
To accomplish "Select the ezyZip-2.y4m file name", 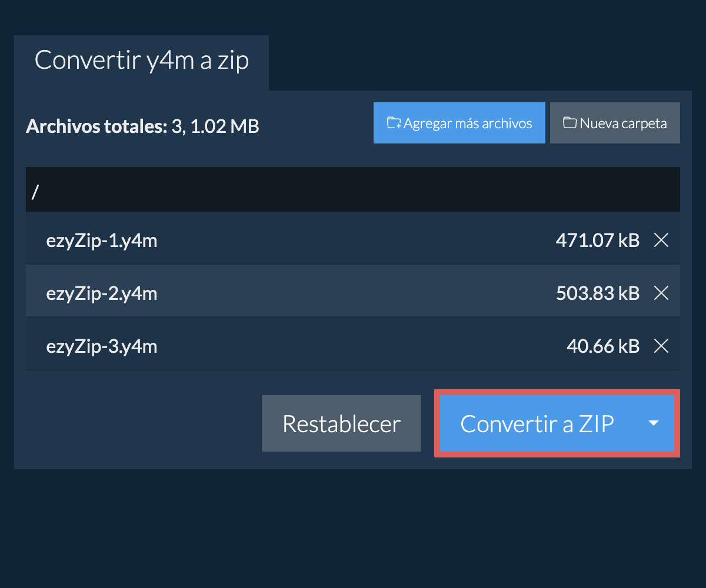I will pos(102,293).
